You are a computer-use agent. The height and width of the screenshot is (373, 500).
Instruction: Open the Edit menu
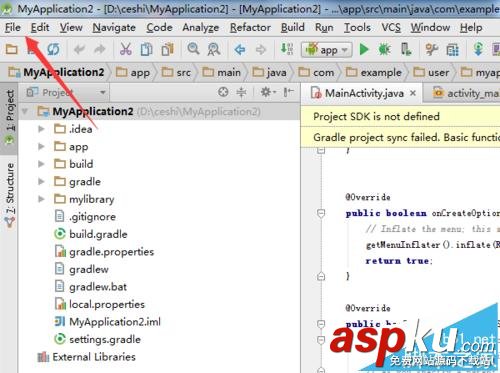tap(40, 27)
